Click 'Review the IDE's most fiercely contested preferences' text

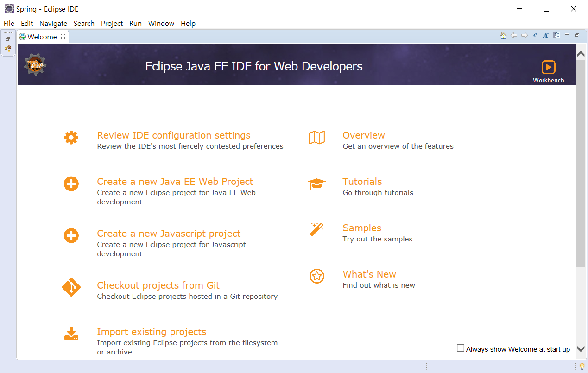pyautogui.click(x=190, y=146)
